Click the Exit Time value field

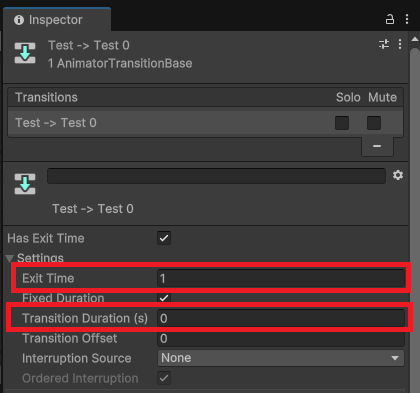coord(281,278)
